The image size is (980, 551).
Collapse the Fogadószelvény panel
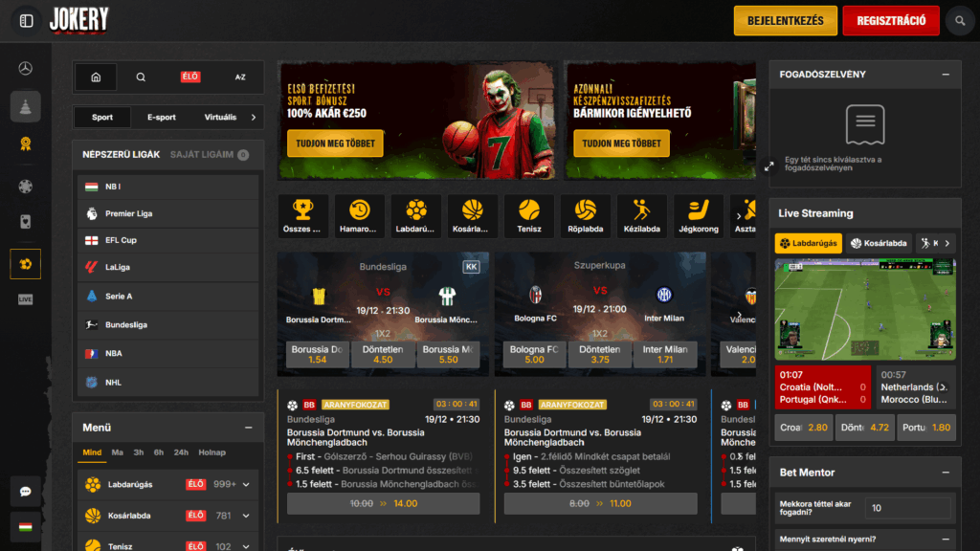pos(945,75)
